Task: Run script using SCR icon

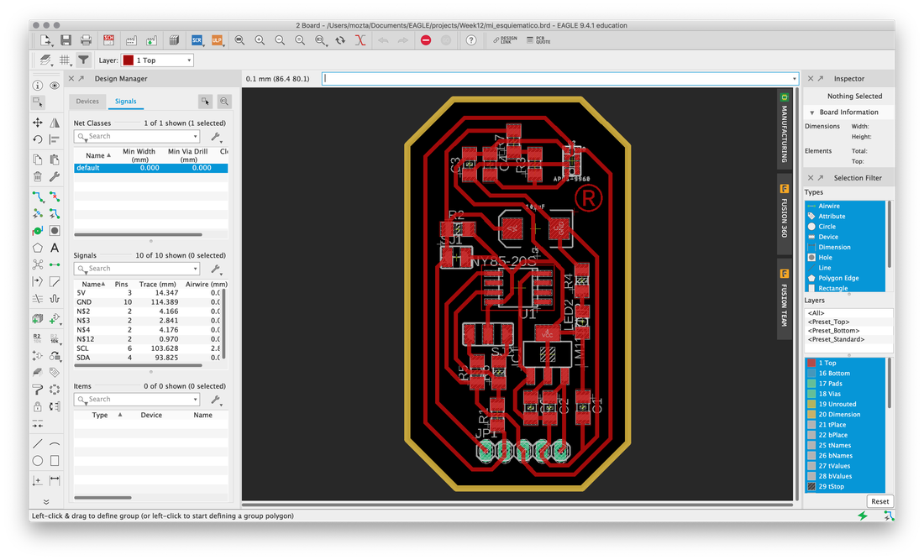Action: tap(197, 40)
